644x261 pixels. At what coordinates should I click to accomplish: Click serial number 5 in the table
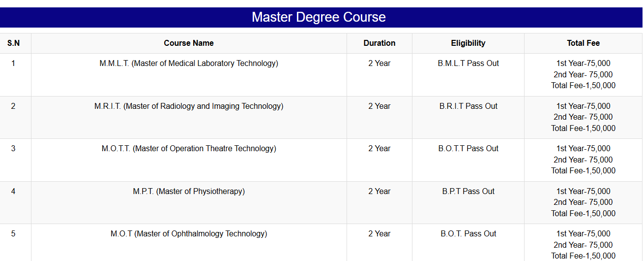point(13,234)
